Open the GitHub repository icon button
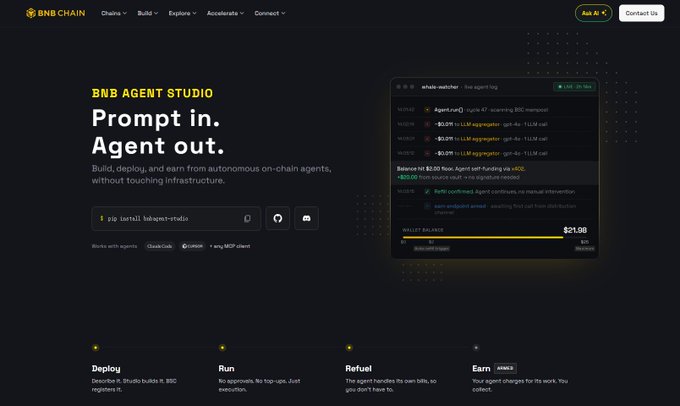 pyautogui.click(x=278, y=218)
